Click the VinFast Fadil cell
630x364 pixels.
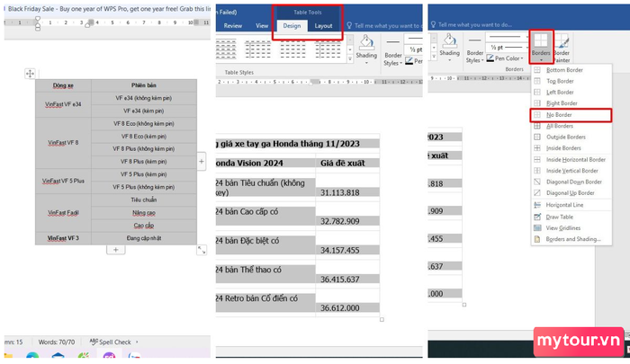pyautogui.click(x=63, y=213)
